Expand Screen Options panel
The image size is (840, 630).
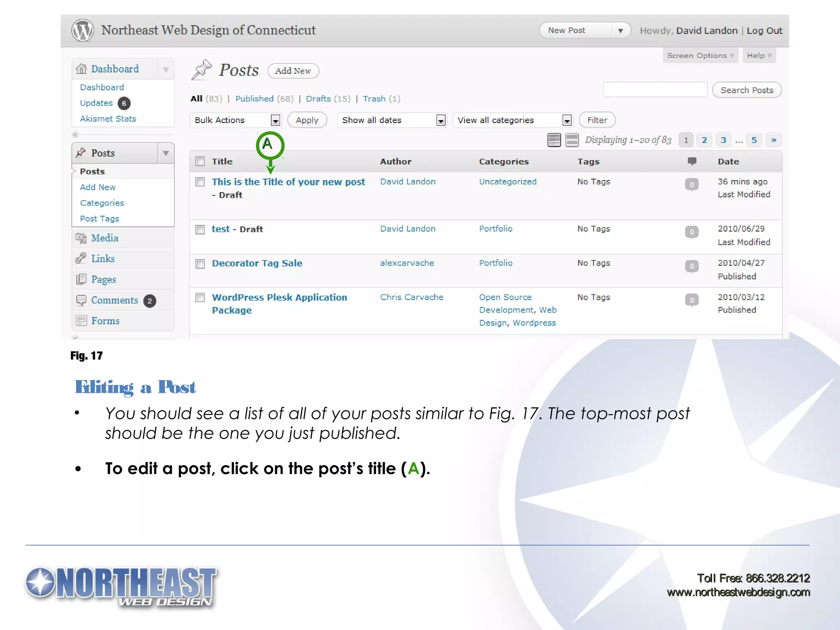tap(700, 56)
